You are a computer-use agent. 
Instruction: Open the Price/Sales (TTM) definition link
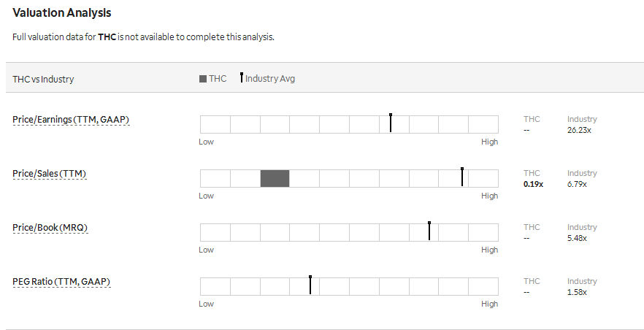coord(50,174)
